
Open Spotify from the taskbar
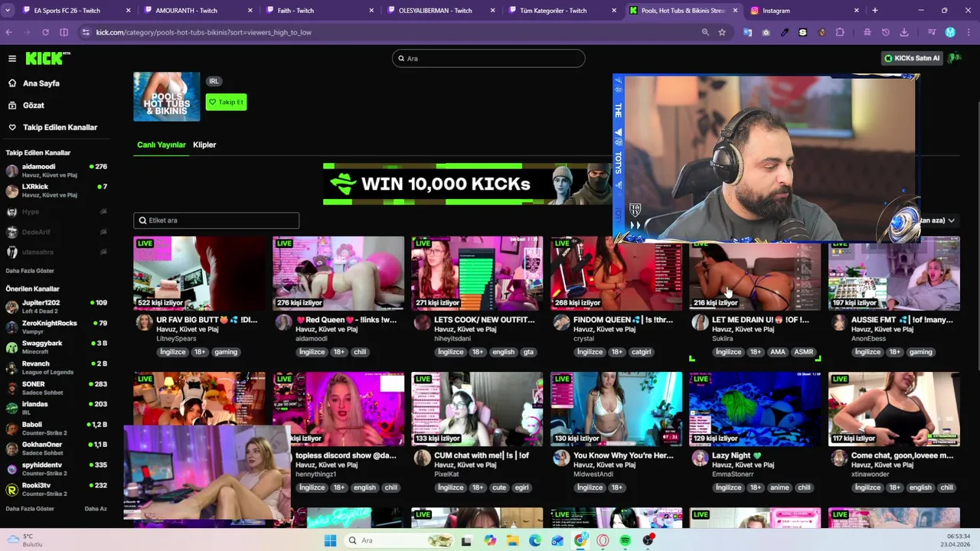(x=626, y=540)
